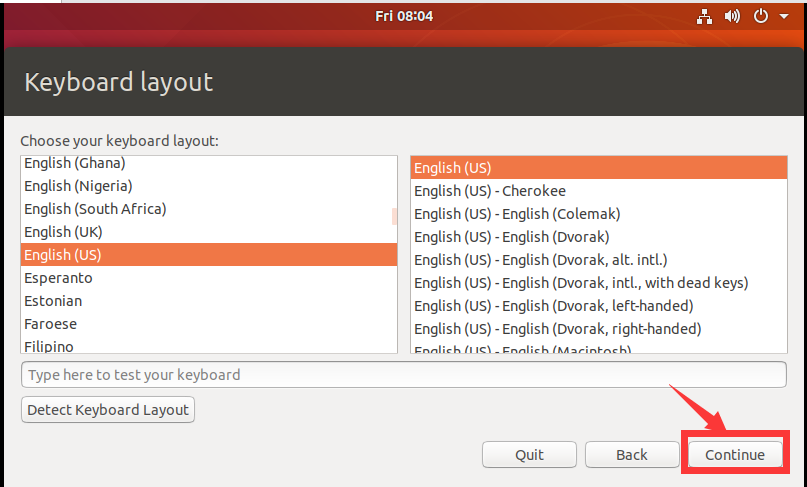This screenshot has height=487, width=807.
Task: Pick Dvorak, intl., with dead keys variant
Action: (599, 283)
